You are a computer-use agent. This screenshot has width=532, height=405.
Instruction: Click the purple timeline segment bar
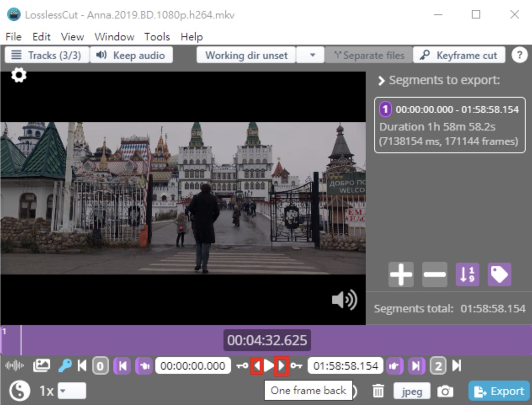click(x=266, y=340)
